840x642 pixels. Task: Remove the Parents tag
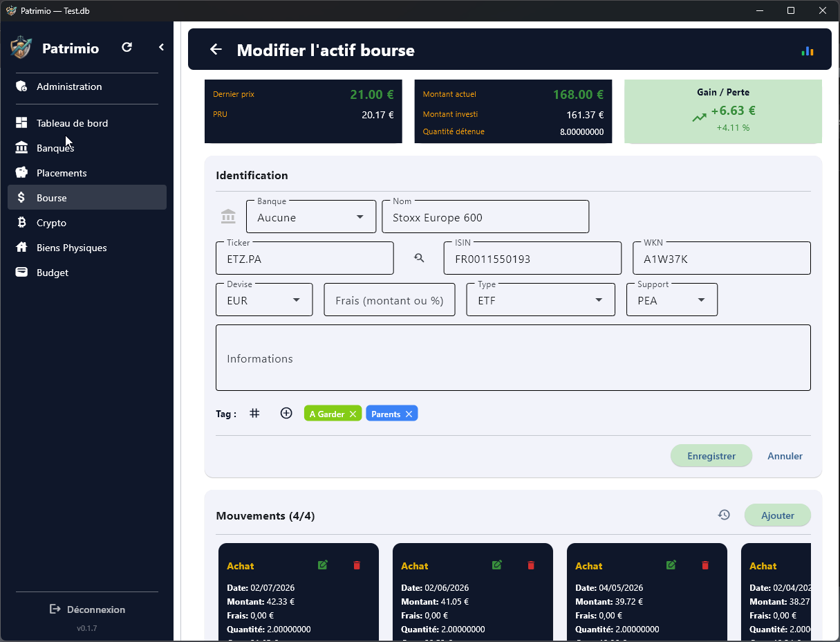pos(409,414)
